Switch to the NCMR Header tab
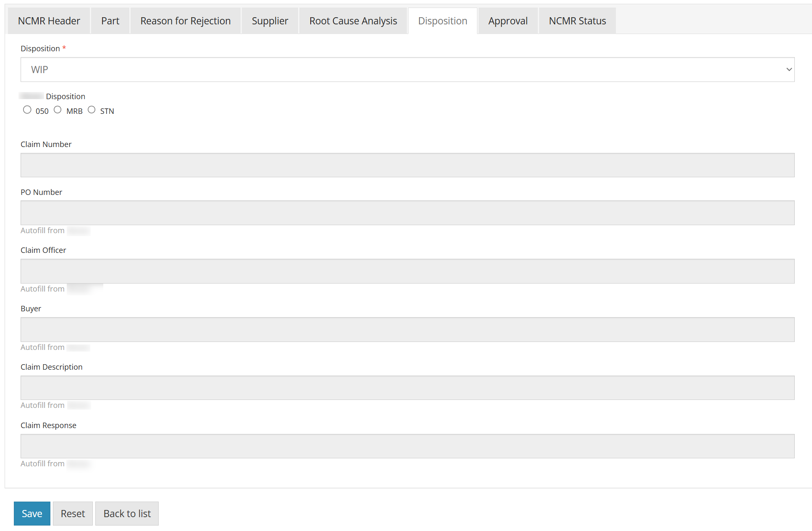The width and height of the screenshot is (812, 531). 48,20
